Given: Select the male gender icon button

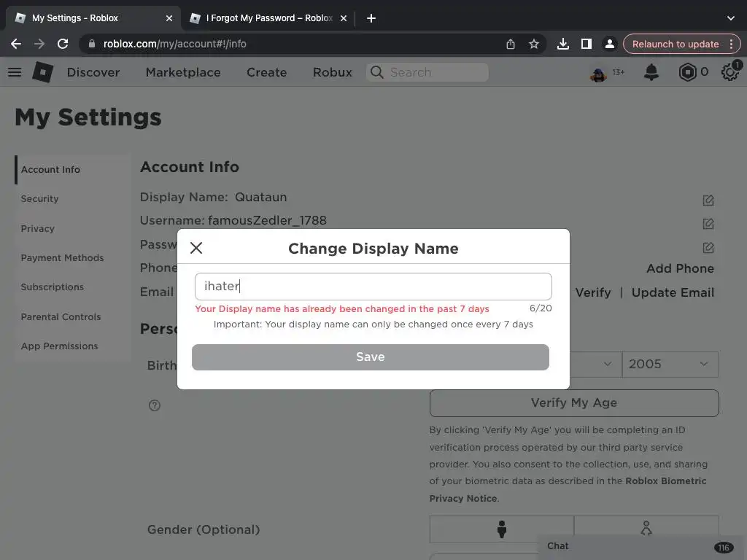Looking at the screenshot, I should [x=501, y=529].
